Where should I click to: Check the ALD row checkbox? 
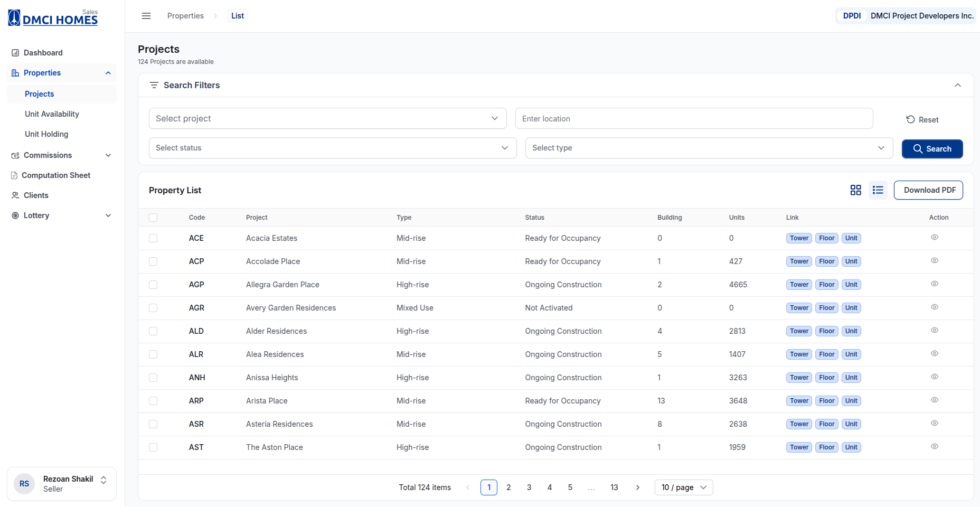point(153,331)
